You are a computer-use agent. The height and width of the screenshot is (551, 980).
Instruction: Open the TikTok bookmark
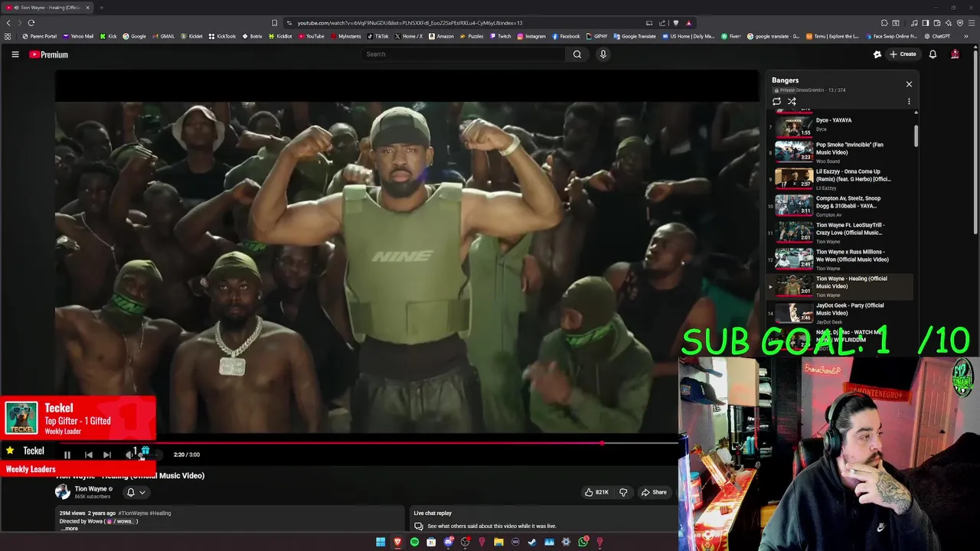tap(378, 36)
